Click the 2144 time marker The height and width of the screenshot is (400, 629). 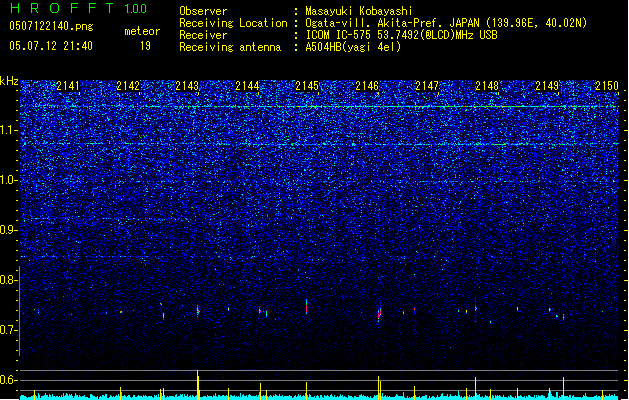247,86
